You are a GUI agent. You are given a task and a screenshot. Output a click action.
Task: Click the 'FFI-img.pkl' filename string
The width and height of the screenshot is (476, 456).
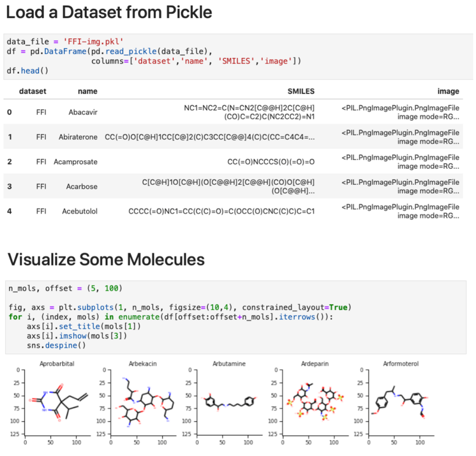coord(88,42)
